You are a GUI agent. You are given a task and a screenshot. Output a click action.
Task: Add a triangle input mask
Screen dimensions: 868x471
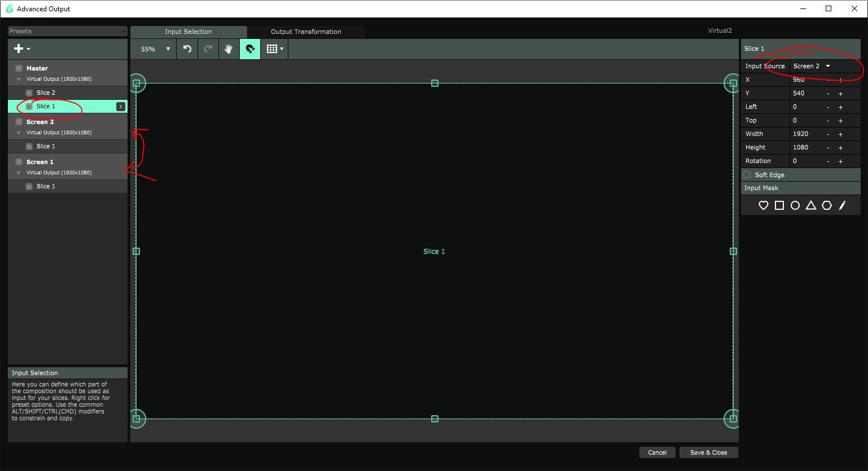click(810, 205)
